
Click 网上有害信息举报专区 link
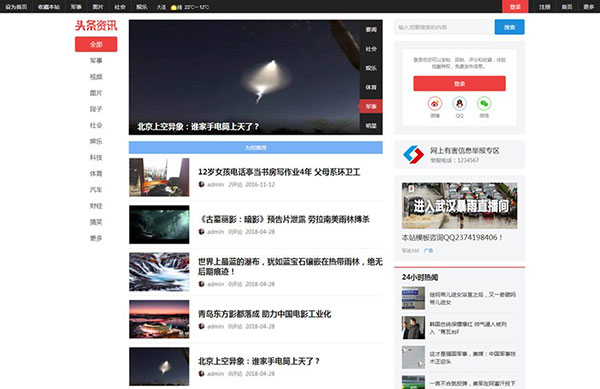click(465, 151)
